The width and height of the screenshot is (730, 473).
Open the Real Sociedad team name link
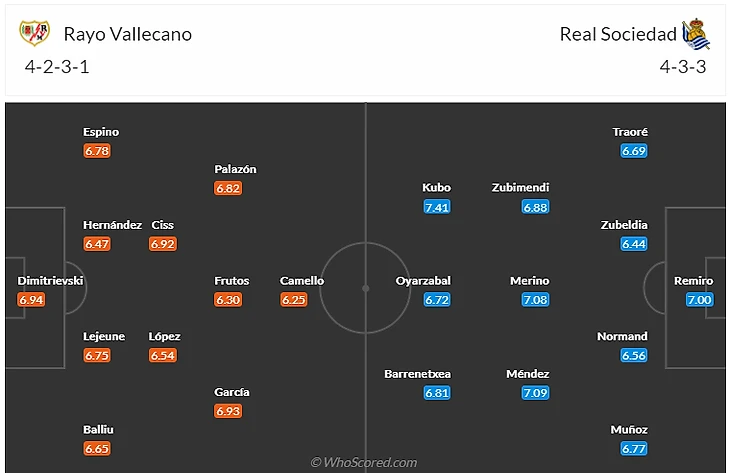tap(618, 34)
